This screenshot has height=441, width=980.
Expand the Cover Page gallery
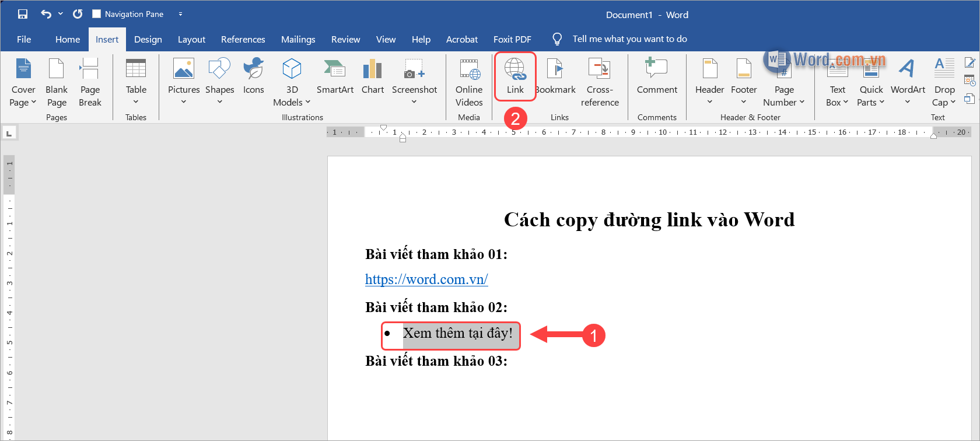coord(23,83)
